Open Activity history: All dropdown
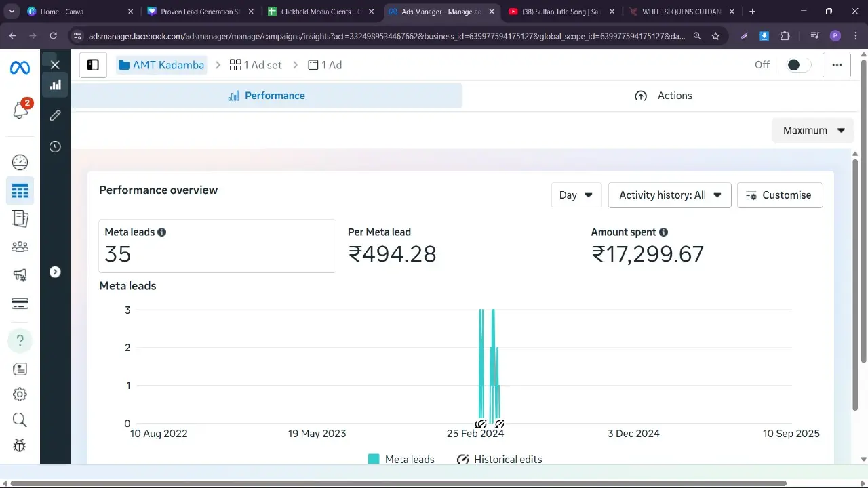The image size is (868, 488). click(669, 195)
